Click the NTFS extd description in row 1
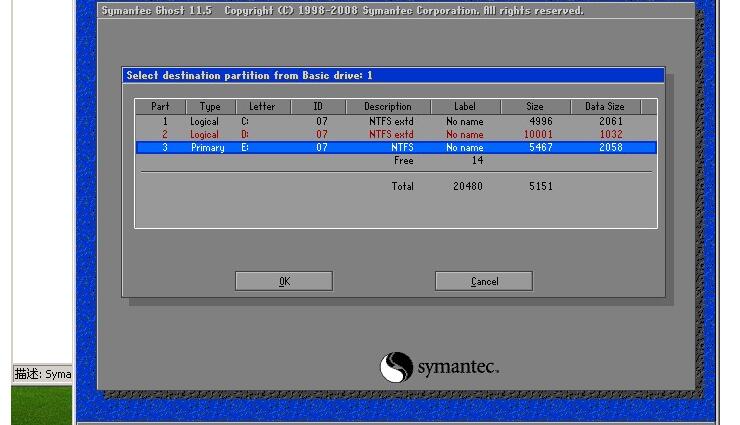Viewport: 740px width, 425px height. [x=391, y=121]
